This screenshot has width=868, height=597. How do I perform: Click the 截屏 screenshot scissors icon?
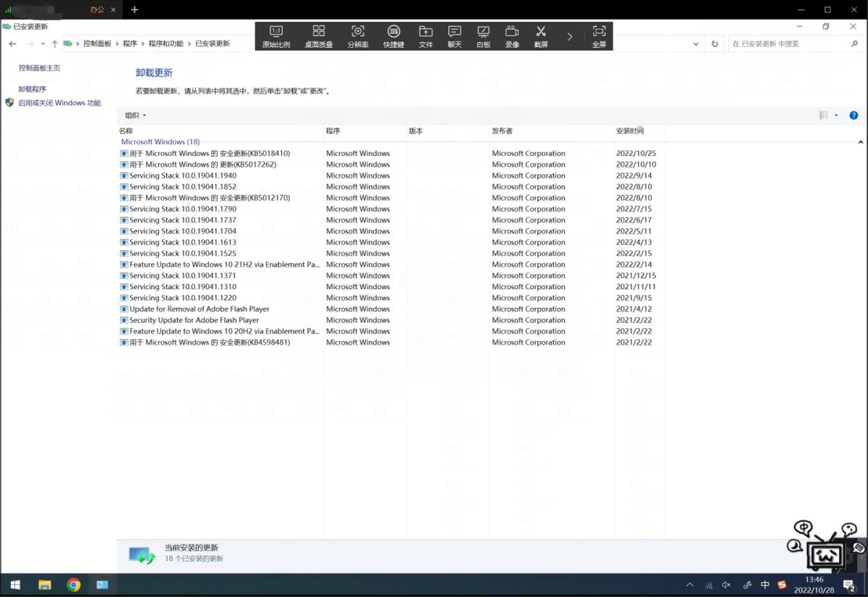540,31
